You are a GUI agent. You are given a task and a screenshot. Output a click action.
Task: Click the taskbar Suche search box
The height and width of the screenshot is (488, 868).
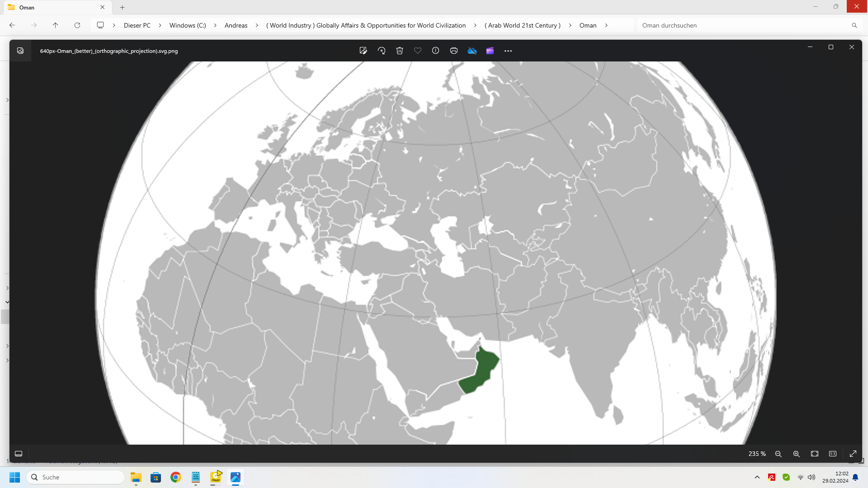76,477
